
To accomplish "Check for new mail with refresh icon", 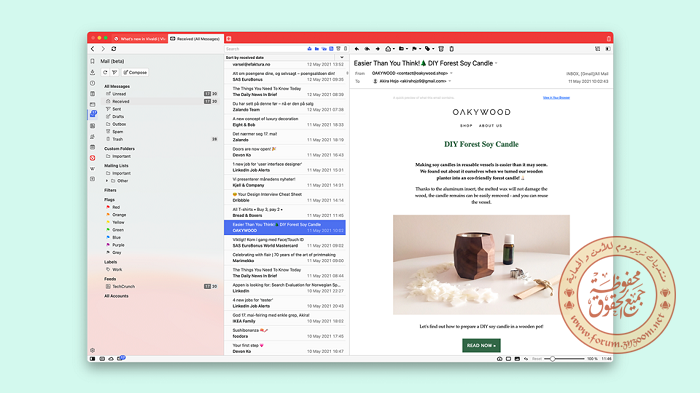I will (105, 72).
